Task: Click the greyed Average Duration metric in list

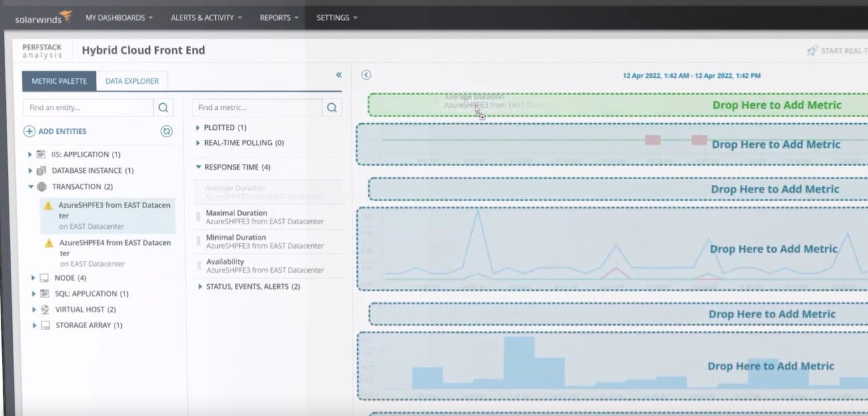Action: click(x=268, y=192)
